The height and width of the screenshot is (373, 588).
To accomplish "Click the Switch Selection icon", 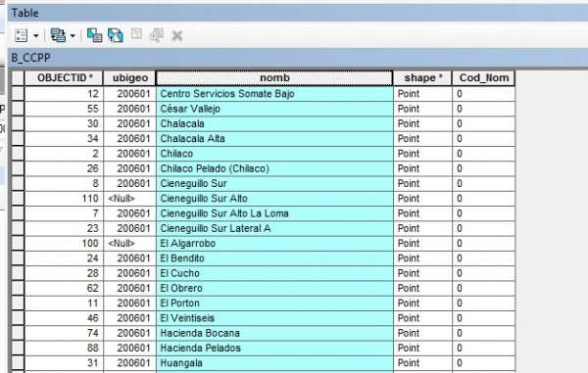I will point(116,35).
